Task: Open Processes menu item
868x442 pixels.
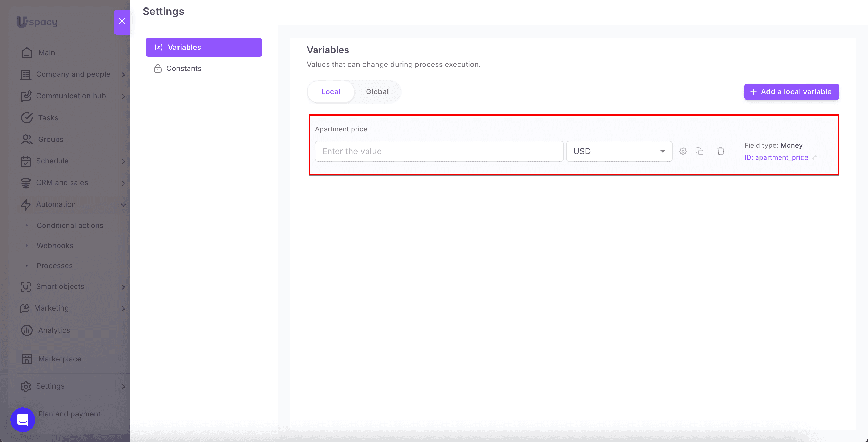Action: point(55,266)
